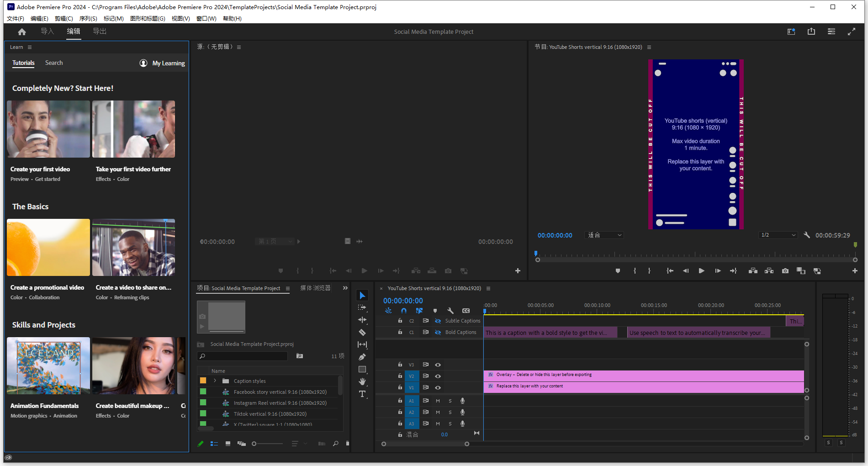This screenshot has height=466, width=868.
Task: Select the Selection tool arrow
Action: coord(362,296)
